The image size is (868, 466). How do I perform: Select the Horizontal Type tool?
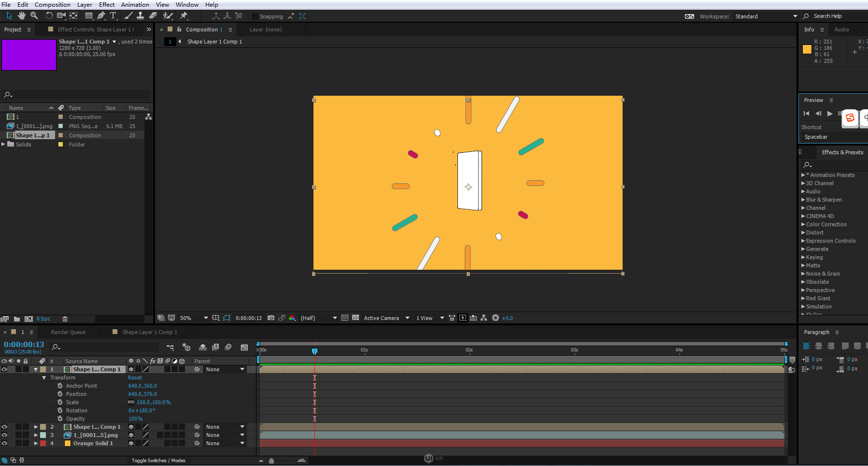(x=113, y=16)
